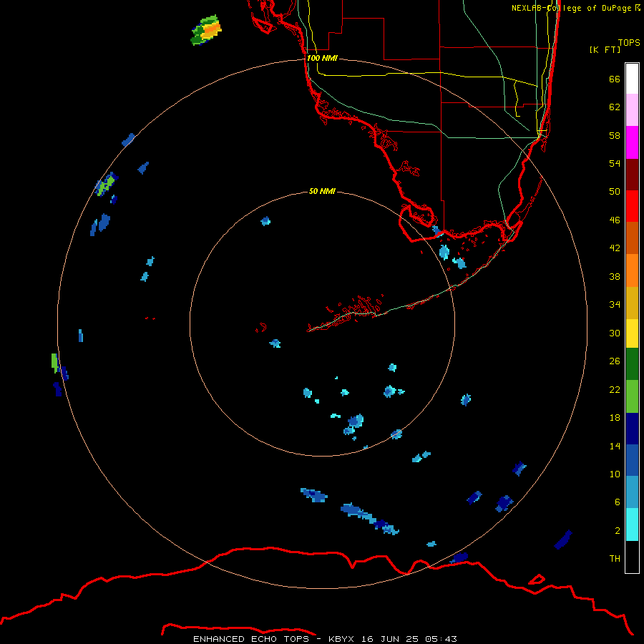
Task: Click the '50' scale label
Action: coord(615,191)
